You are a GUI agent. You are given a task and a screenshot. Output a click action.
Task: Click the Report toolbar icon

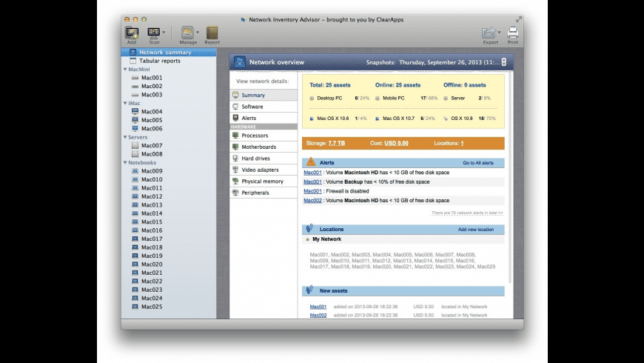click(x=212, y=33)
